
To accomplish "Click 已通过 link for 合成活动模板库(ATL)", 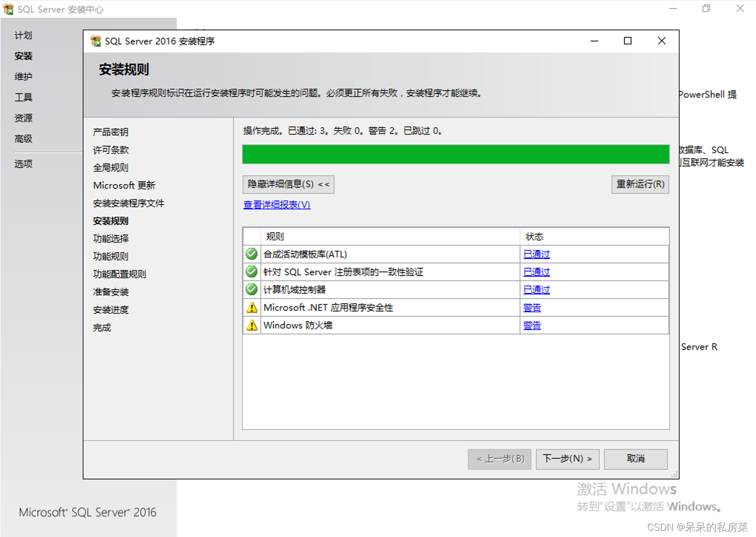I will click(x=536, y=254).
